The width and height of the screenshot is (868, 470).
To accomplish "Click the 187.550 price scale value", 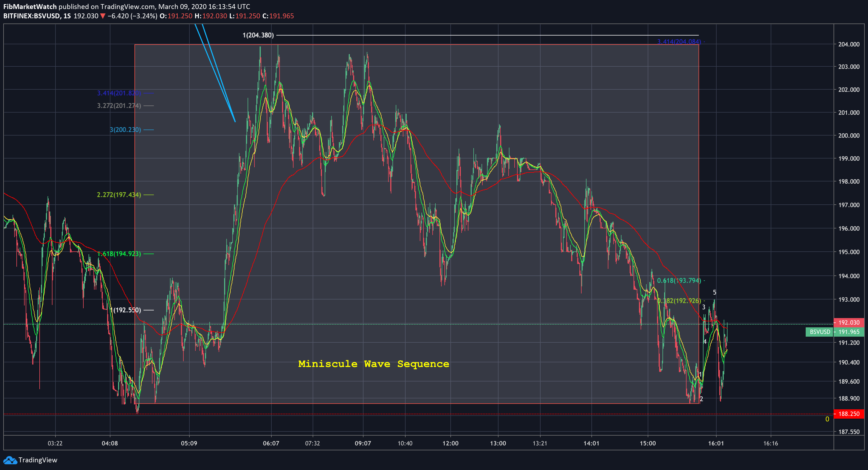I will (849, 431).
